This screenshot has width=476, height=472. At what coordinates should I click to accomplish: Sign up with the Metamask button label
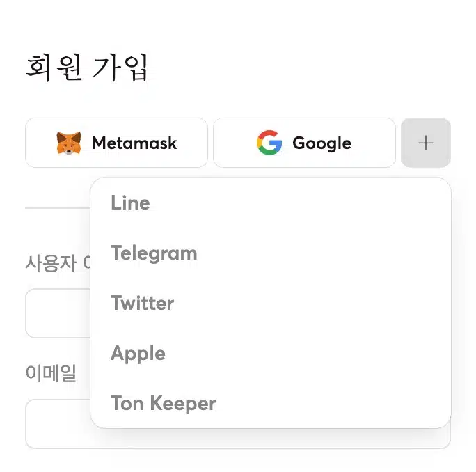click(134, 143)
